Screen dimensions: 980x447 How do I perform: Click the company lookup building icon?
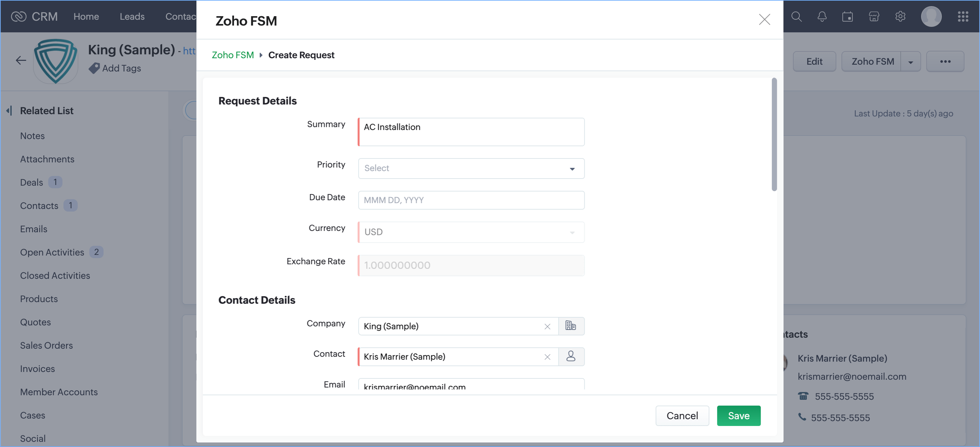[571, 326]
